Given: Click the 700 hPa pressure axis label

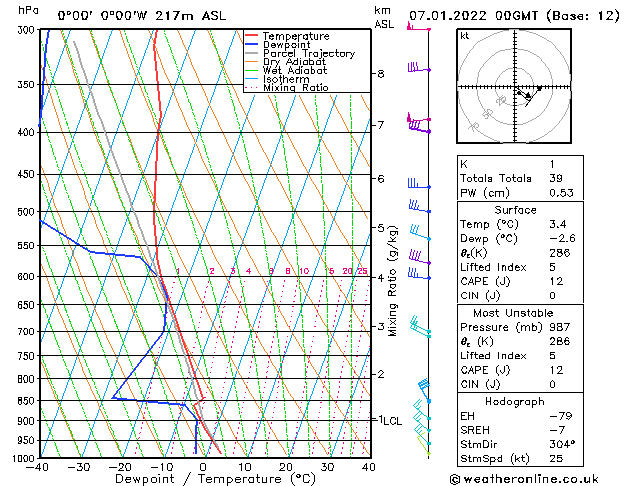Looking at the screenshot, I should [x=28, y=332].
